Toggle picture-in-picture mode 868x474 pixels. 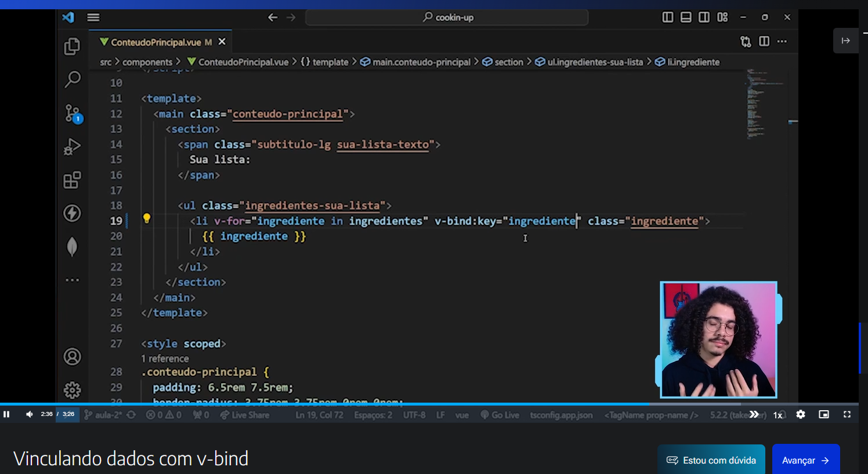tap(824, 414)
